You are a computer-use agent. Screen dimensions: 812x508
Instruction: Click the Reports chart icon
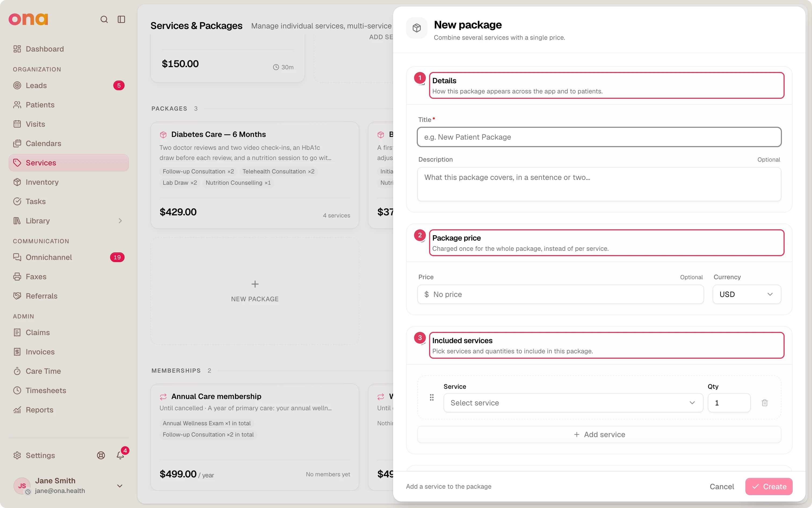17,410
